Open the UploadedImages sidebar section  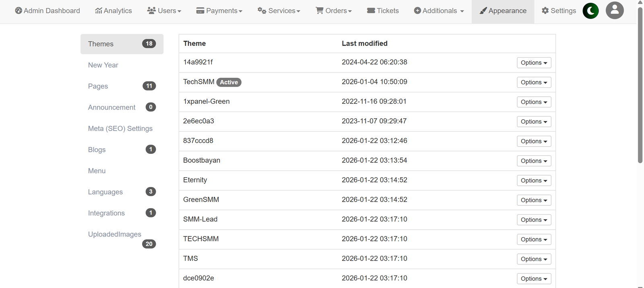pyautogui.click(x=115, y=234)
